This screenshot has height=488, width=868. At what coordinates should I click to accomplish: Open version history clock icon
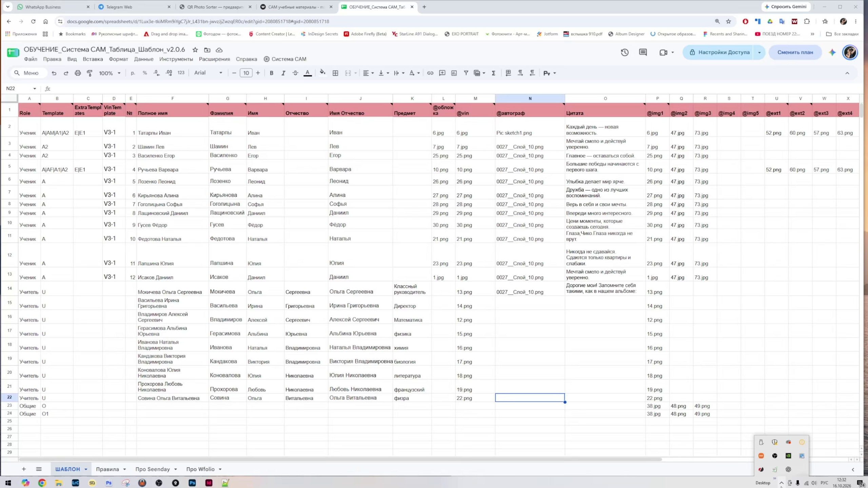(625, 52)
